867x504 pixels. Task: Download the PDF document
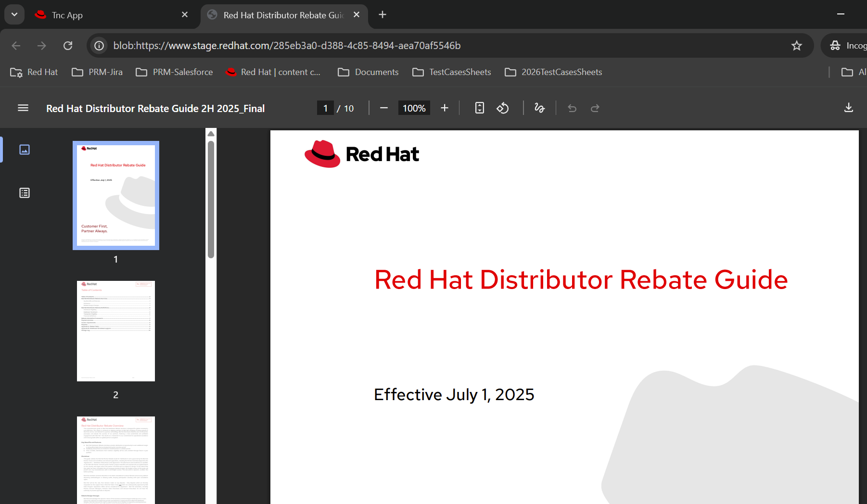click(x=848, y=108)
